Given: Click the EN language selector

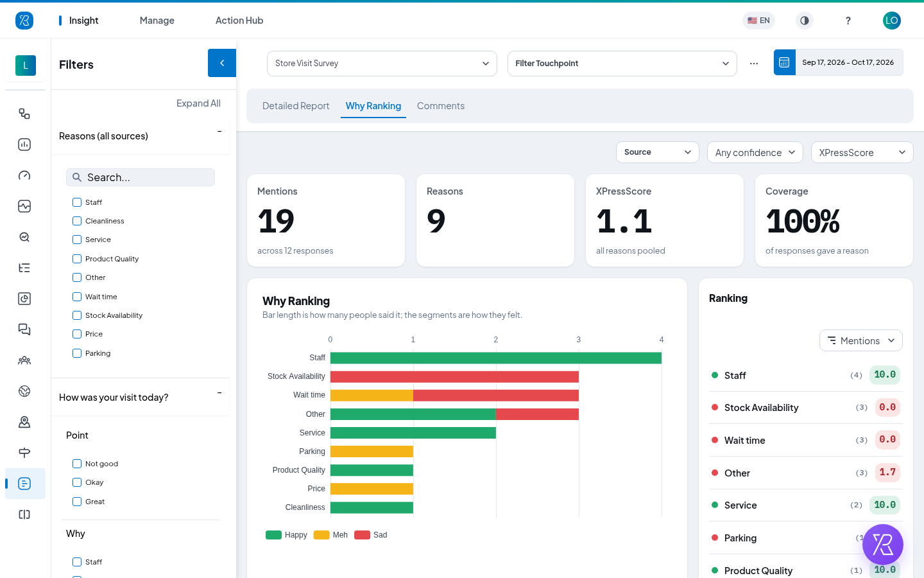Looking at the screenshot, I should pos(758,21).
